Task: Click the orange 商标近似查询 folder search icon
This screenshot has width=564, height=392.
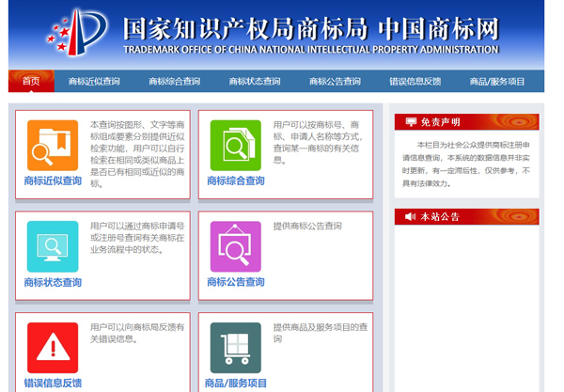Action: 53,145
